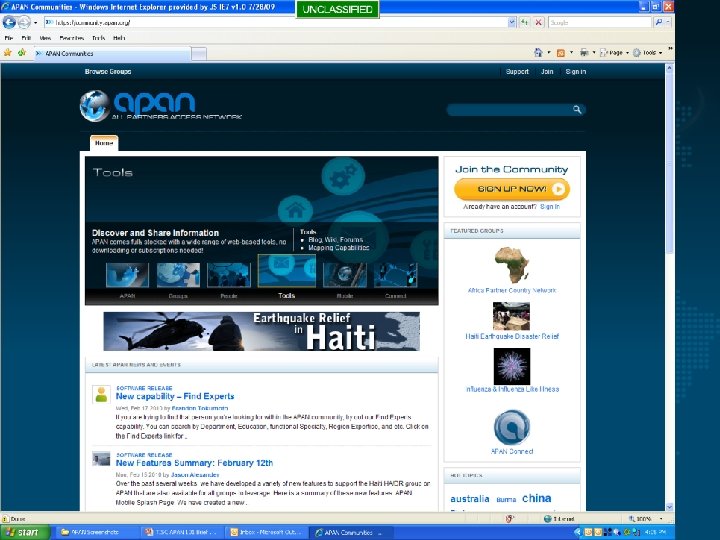Click the Add to Favorites star icon
The height and width of the screenshot is (540, 720).
tap(22, 53)
